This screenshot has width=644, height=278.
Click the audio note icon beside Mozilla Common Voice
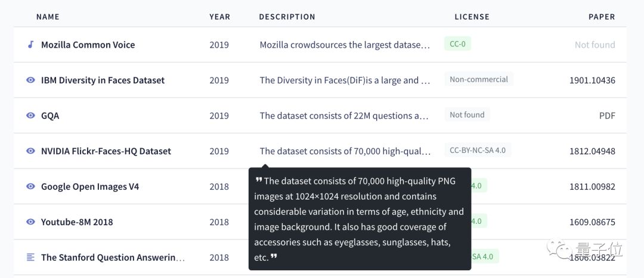(x=30, y=45)
